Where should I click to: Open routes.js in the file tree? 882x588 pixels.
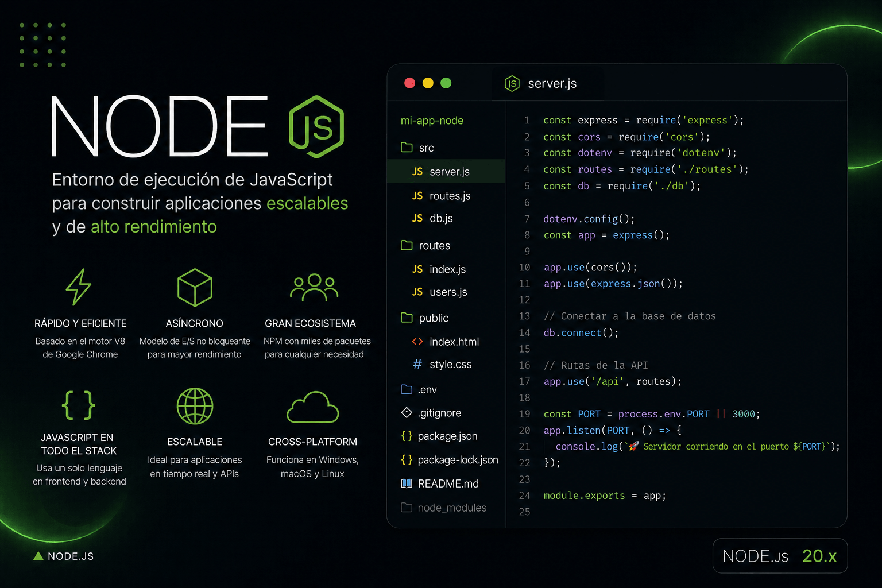coord(450,196)
